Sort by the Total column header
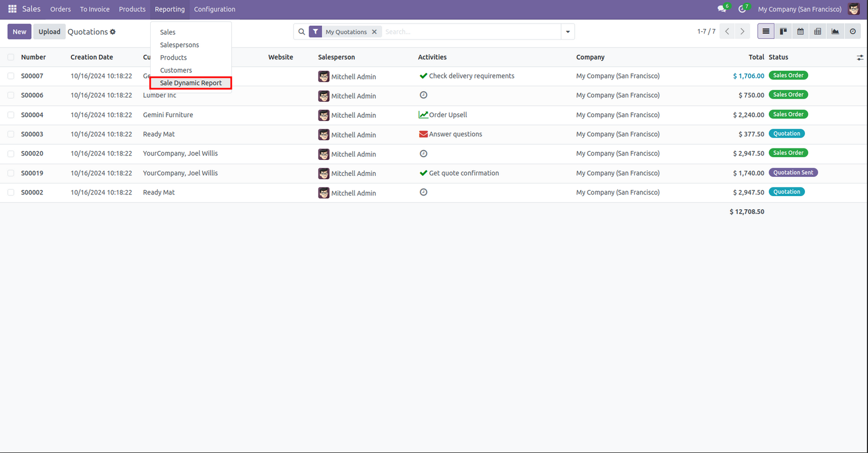Image resolution: width=868 pixels, height=453 pixels. (x=756, y=58)
